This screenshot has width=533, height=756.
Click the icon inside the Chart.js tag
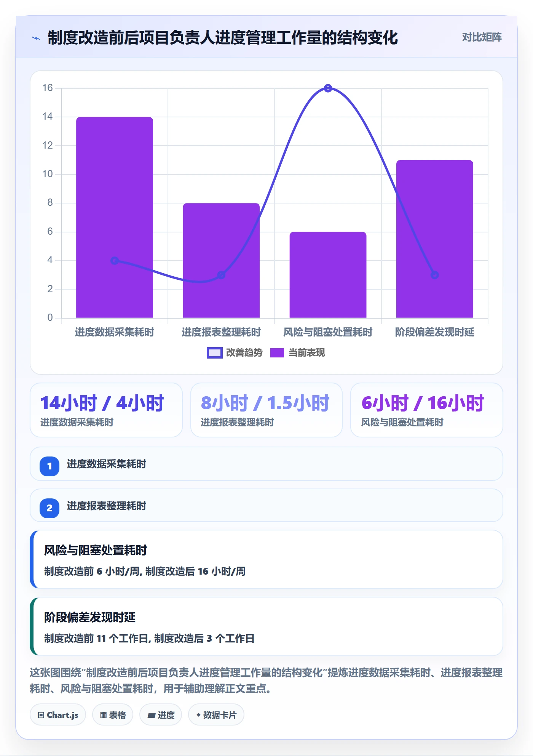pos(41,715)
